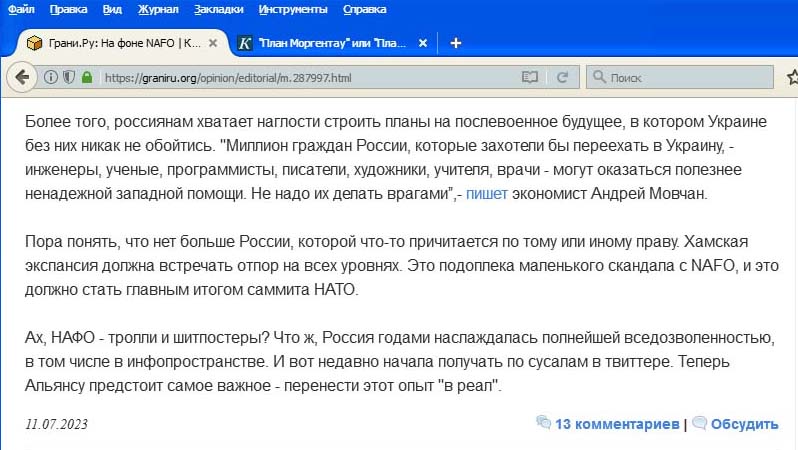The image size is (798, 450).
Task: Open the Файл menu
Action: (x=21, y=9)
